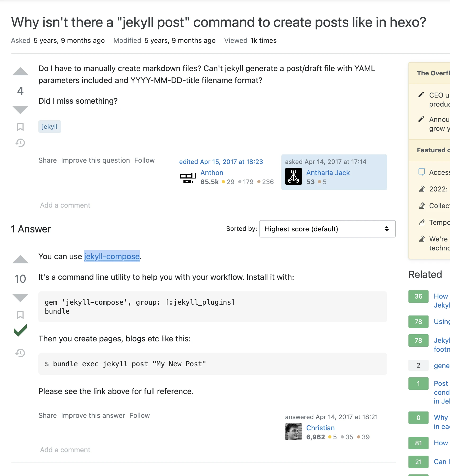Follow the answer
Viewport: 450px width, 476px height.
(139, 416)
